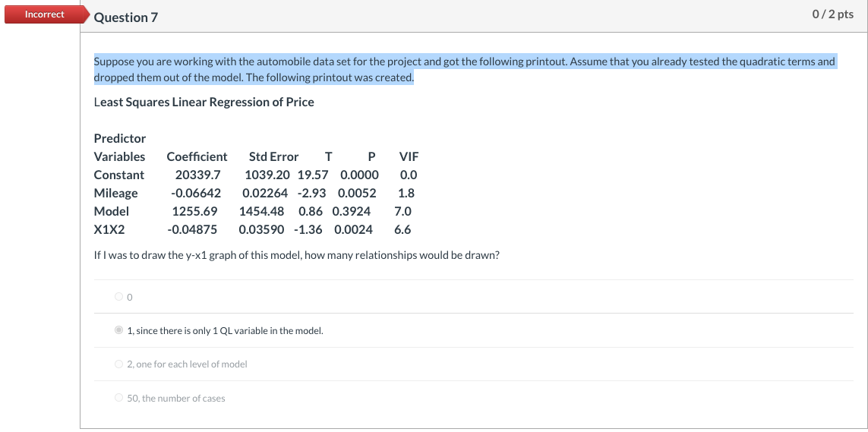Pick the radio '50, the number of cases'

[118, 398]
